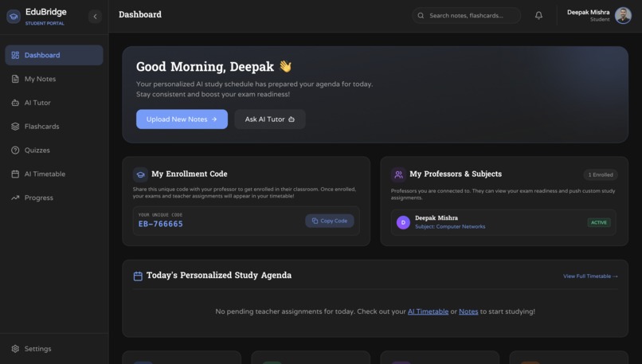Click the AI Timetable calendar icon
Viewport: 642px width, 364px height.
pyautogui.click(x=15, y=174)
